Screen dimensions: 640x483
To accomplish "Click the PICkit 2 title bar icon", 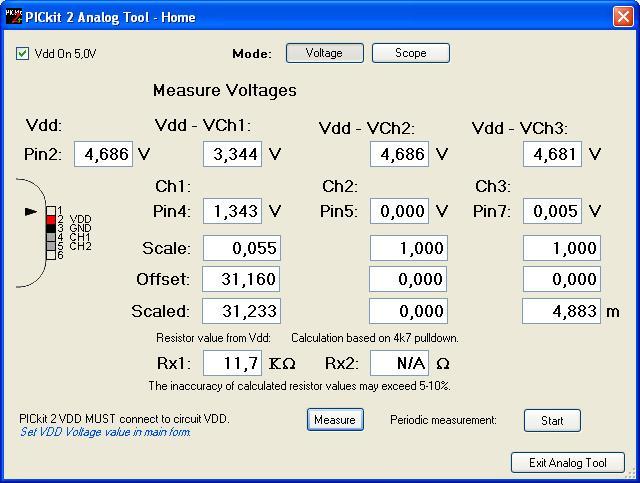I will tap(13, 17).
